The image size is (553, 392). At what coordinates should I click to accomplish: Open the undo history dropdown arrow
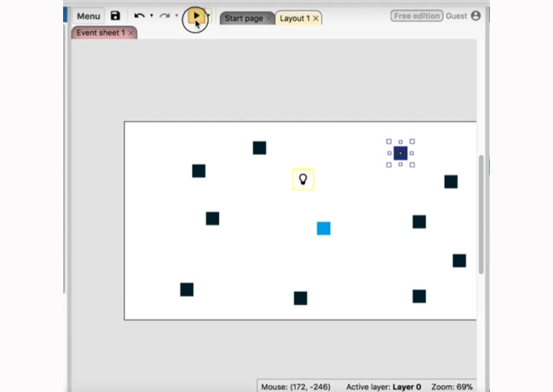click(x=151, y=16)
